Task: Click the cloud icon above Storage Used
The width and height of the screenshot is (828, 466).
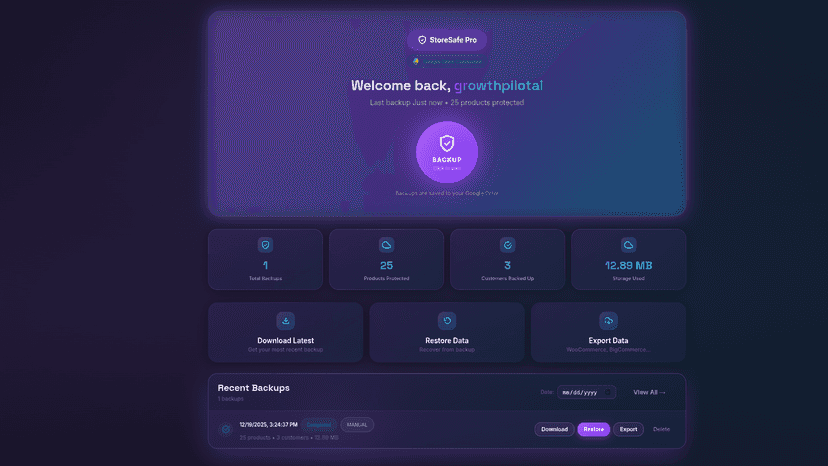Action: click(x=628, y=245)
